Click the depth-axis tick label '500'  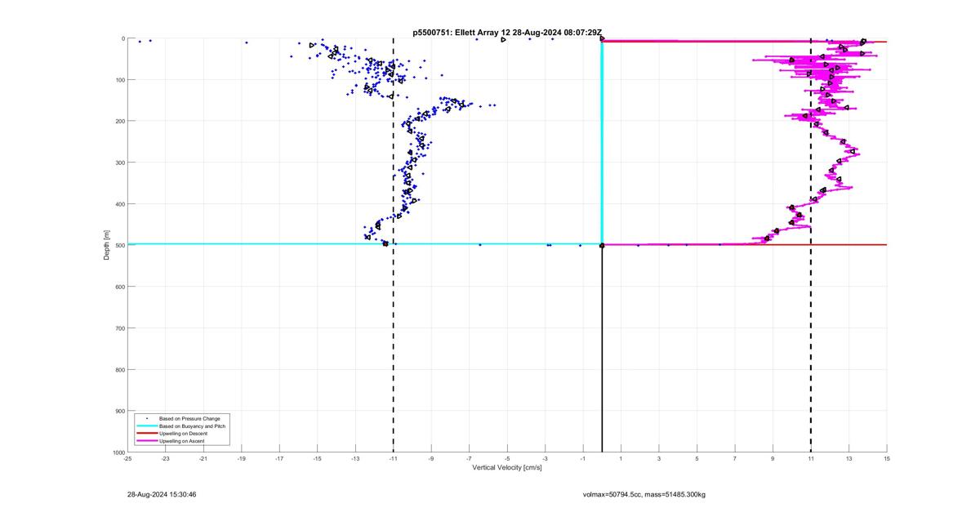click(119, 245)
